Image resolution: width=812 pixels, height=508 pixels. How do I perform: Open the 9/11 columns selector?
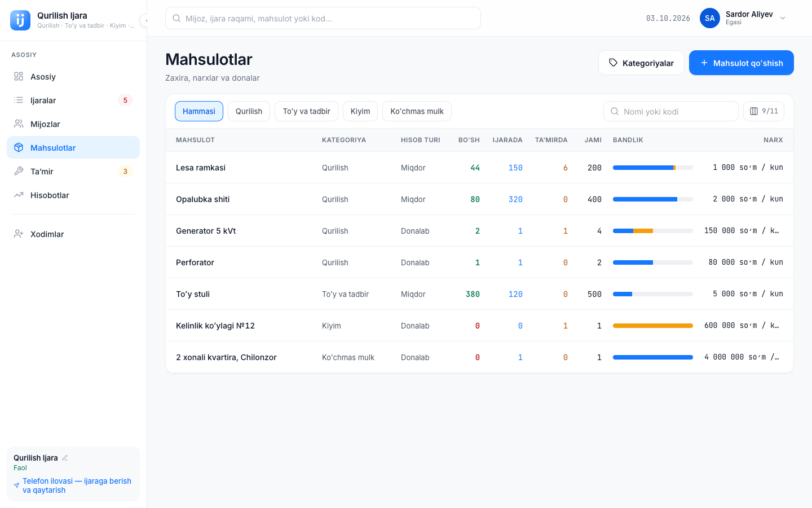point(764,111)
